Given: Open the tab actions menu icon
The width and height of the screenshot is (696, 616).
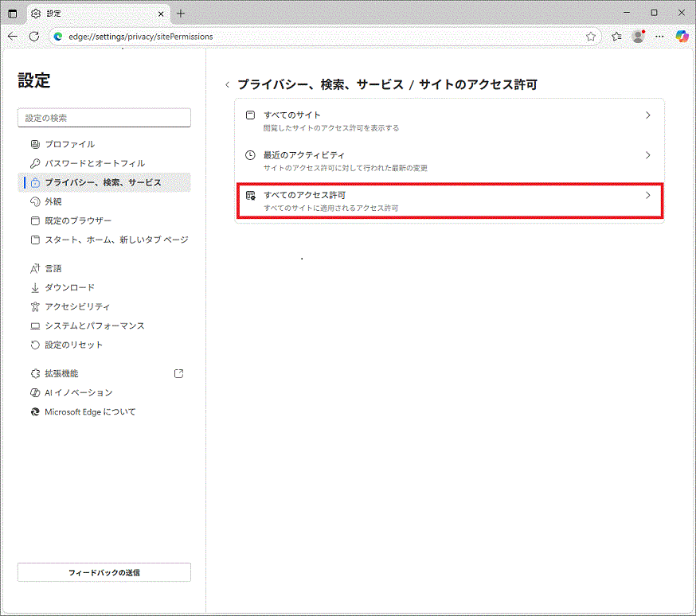Looking at the screenshot, I should coord(13,14).
